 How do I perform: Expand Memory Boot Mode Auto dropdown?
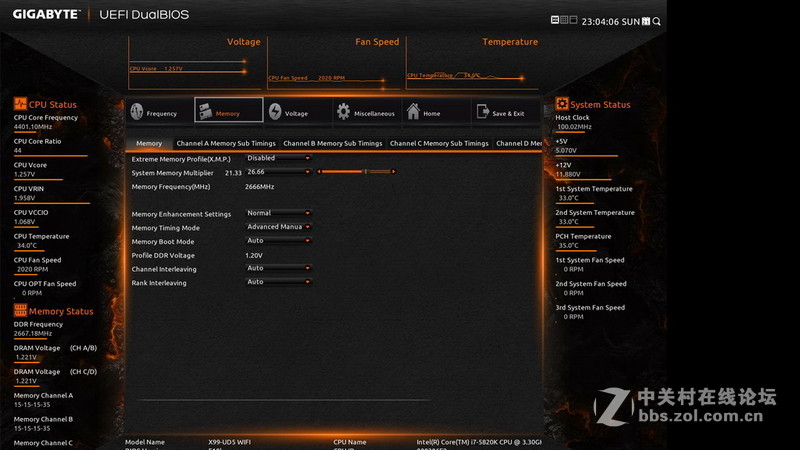(x=279, y=241)
